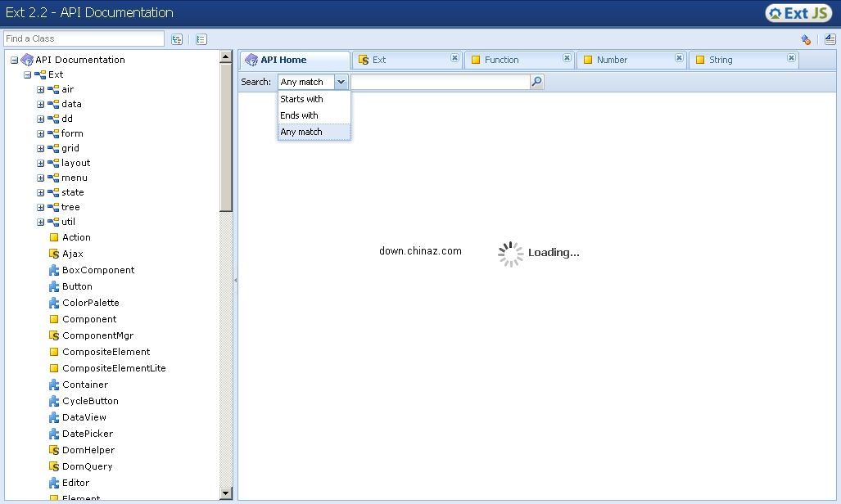Switch to the Ext tab
The width and height of the screenshot is (841, 504).
[379, 60]
